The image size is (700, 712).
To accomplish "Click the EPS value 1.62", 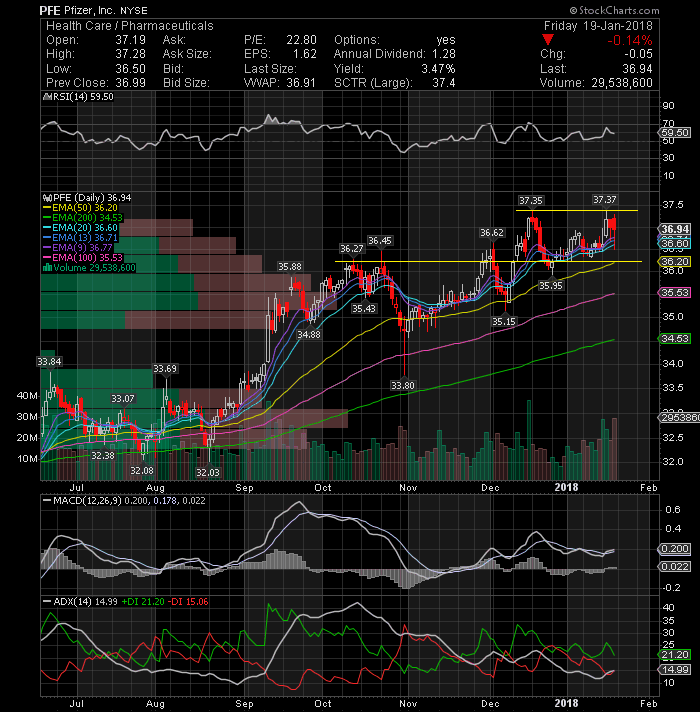I will [x=305, y=54].
